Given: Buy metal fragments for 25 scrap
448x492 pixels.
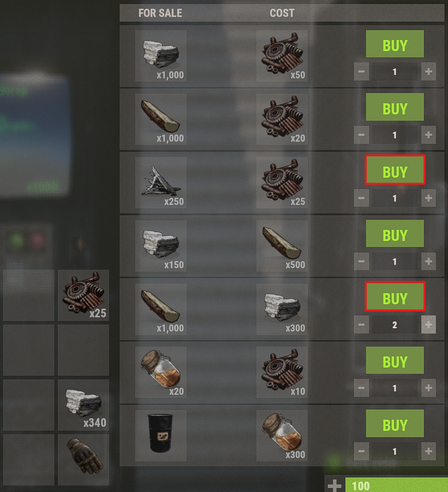Looking at the screenshot, I should click(x=395, y=170).
